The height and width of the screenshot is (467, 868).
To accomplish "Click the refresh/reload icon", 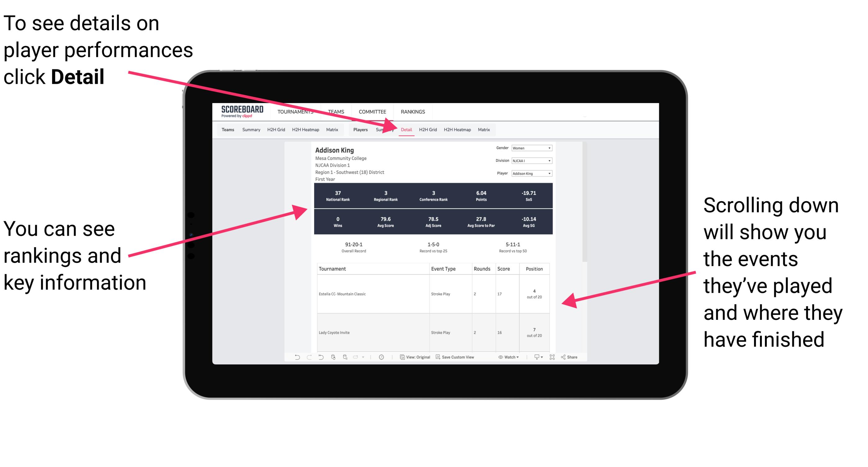I will tap(332, 361).
